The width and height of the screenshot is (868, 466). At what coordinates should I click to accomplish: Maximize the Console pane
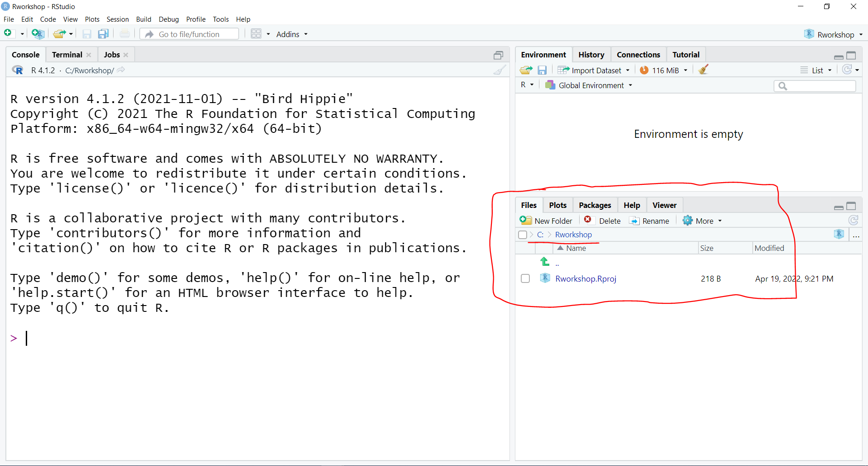(x=498, y=55)
